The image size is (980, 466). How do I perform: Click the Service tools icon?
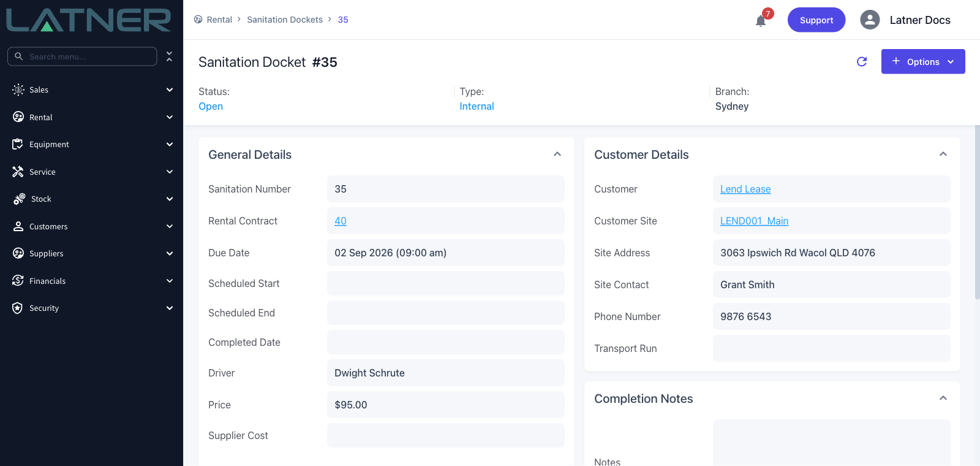[x=18, y=172]
